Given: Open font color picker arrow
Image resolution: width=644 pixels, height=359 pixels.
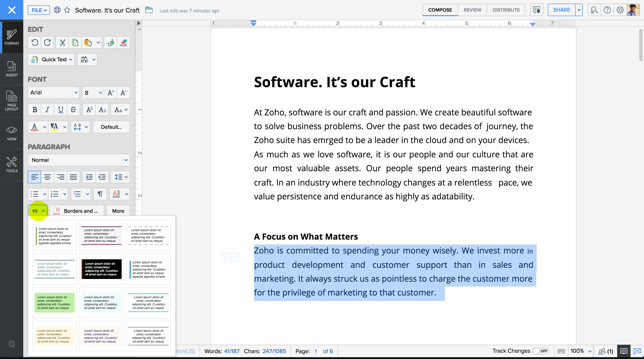Looking at the screenshot, I should pyautogui.click(x=44, y=127).
